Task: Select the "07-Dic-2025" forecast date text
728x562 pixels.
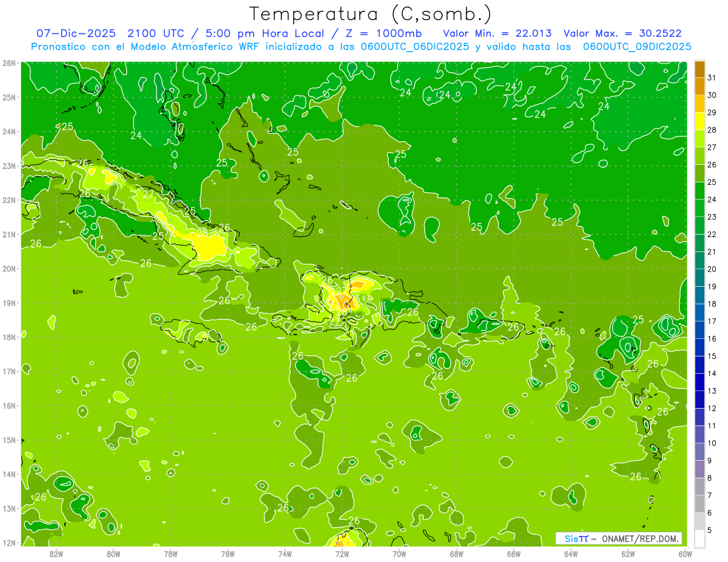Action: point(76,33)
